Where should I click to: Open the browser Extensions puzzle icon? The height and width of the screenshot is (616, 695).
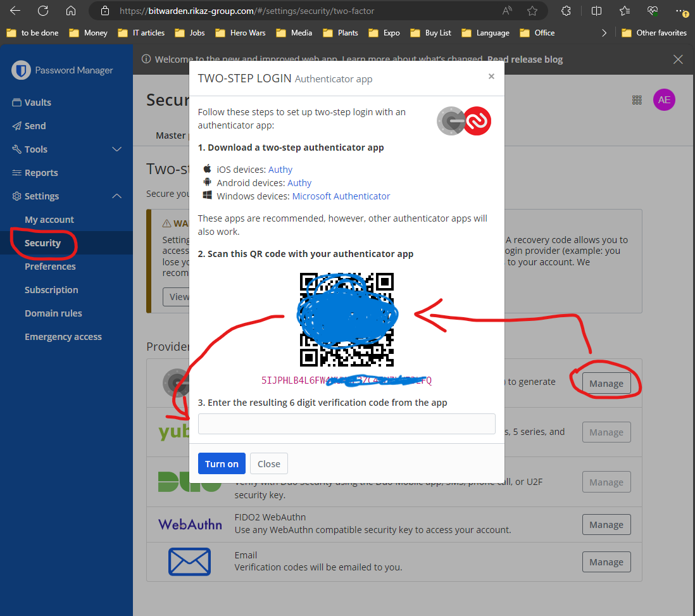(x=566, y=11)
